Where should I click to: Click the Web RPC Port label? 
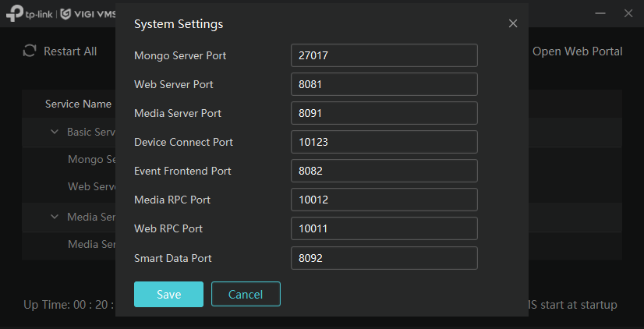point(168,228)
